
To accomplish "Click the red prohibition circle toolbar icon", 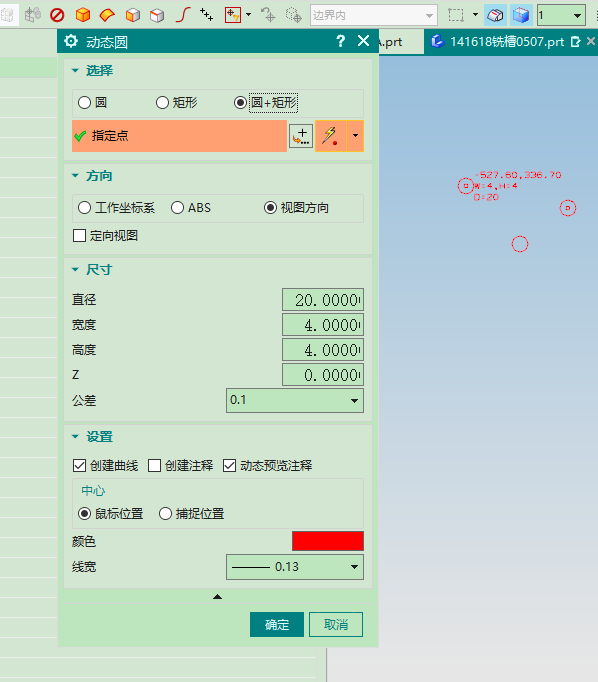I will 57,15.
